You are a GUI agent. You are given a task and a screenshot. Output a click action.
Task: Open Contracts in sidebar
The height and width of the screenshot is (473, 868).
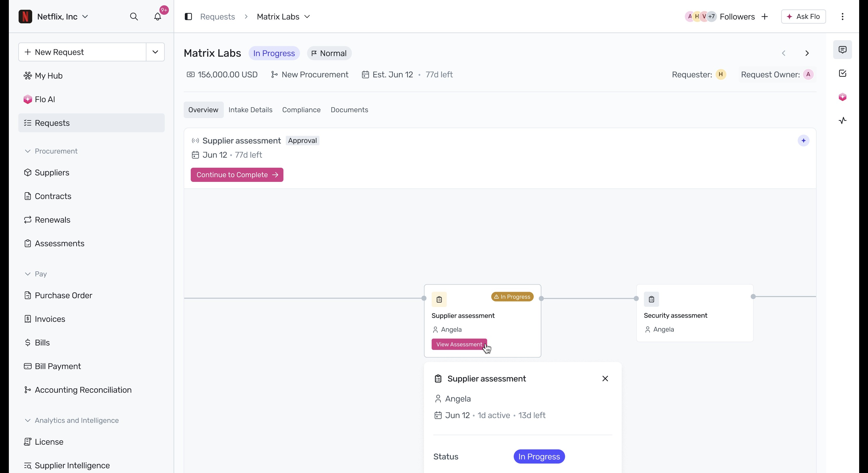[x=91, y=196]
